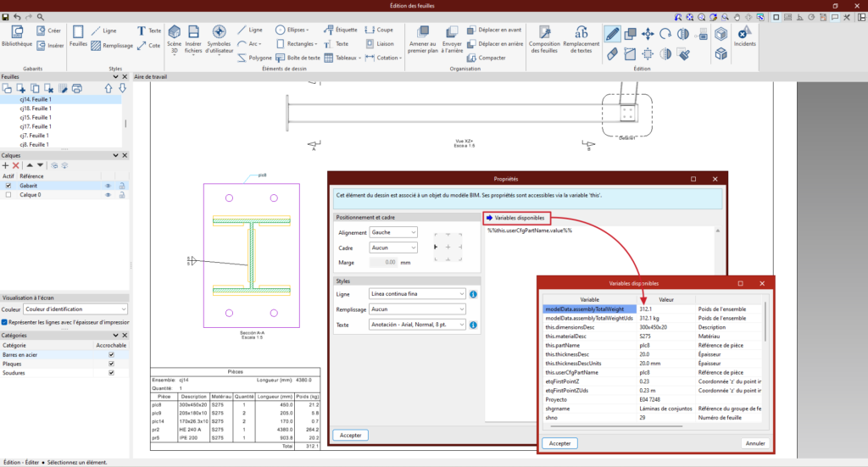The width and height of the screenshot is (868, 467).
Task: Select cj18. Feuille 1 sheet
Action: click(x=36, y=108)
